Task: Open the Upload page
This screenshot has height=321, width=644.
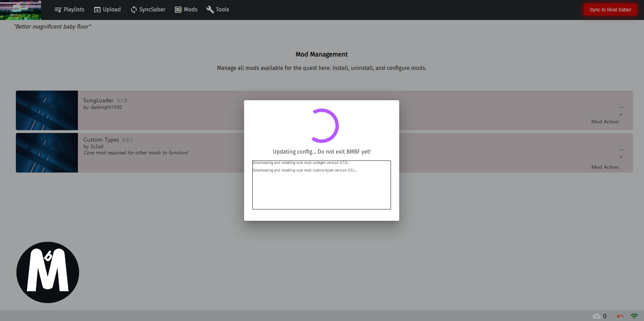Action: 107,10
